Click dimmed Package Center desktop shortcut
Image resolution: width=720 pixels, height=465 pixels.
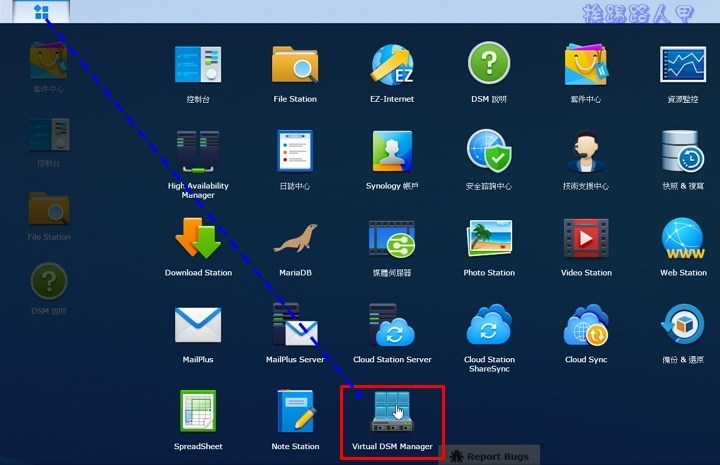49,60
